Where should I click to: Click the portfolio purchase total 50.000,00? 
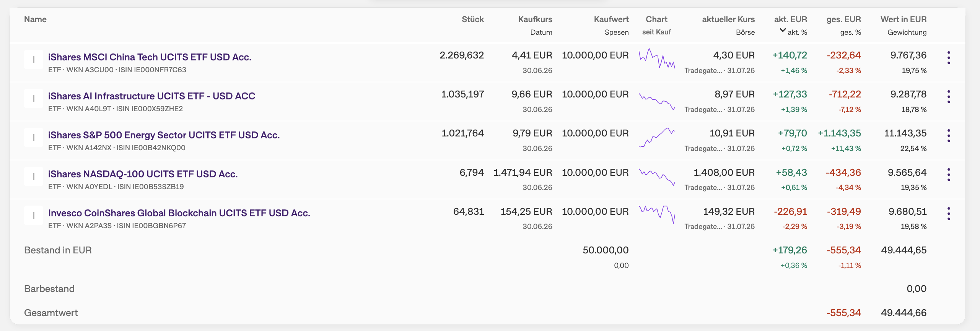(x=606, y=250)
